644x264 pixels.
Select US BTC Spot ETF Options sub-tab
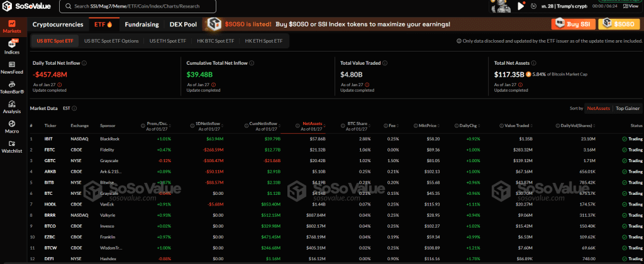coord(111,41)
